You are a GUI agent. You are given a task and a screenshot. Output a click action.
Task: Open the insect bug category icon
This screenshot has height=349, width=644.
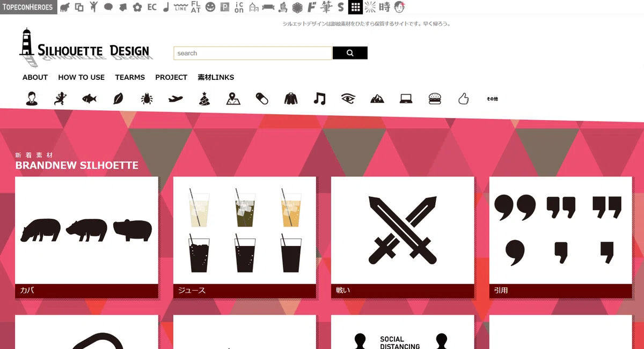pos(147,99)
